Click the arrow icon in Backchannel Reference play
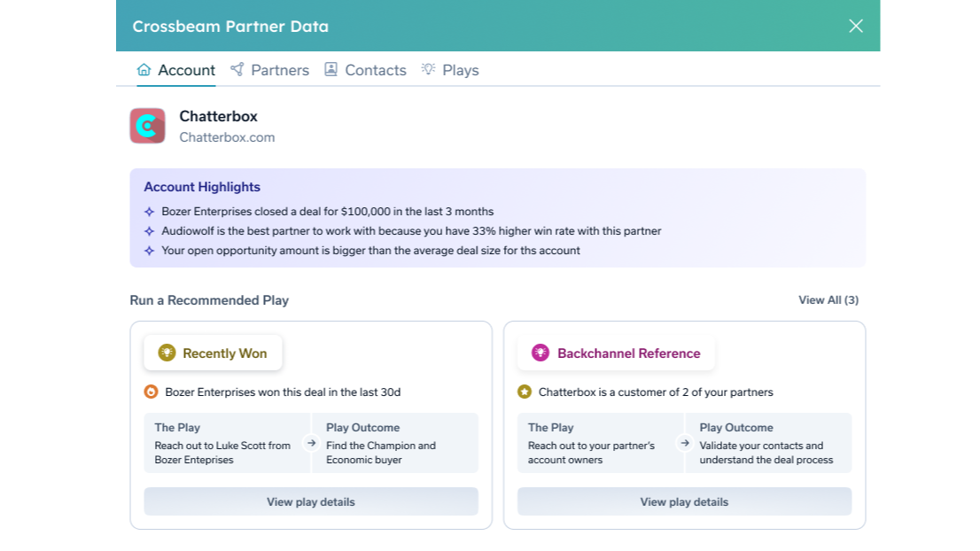Viewport: 980px width, 551px height. tap(685, 442)
